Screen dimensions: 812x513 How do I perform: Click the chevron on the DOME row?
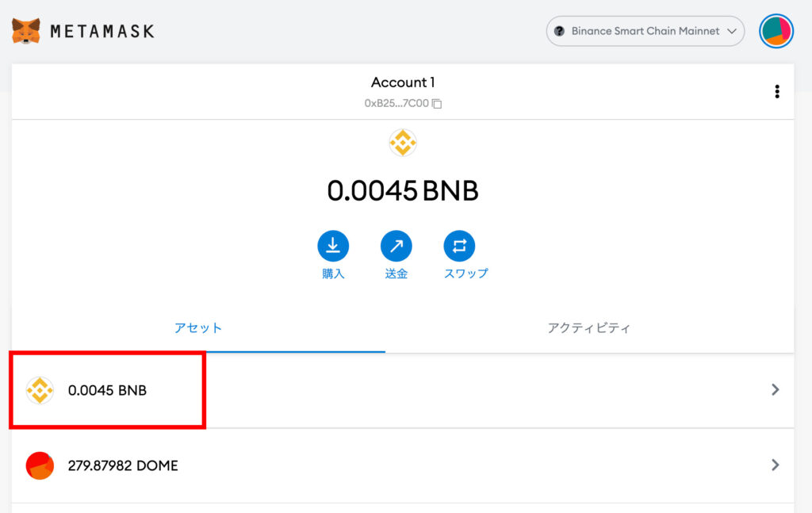click(x=776, y=465)
